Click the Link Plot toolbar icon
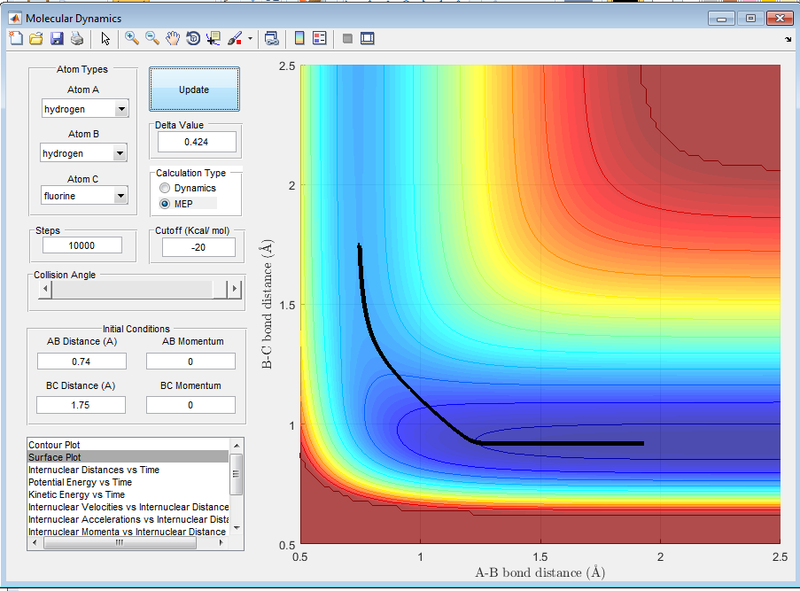Screen dimensions: 800x591 272,38
